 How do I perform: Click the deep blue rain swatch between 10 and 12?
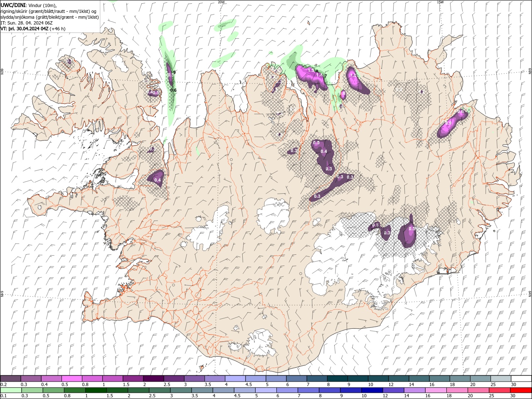pyautogui.click(x=372, y=390)
